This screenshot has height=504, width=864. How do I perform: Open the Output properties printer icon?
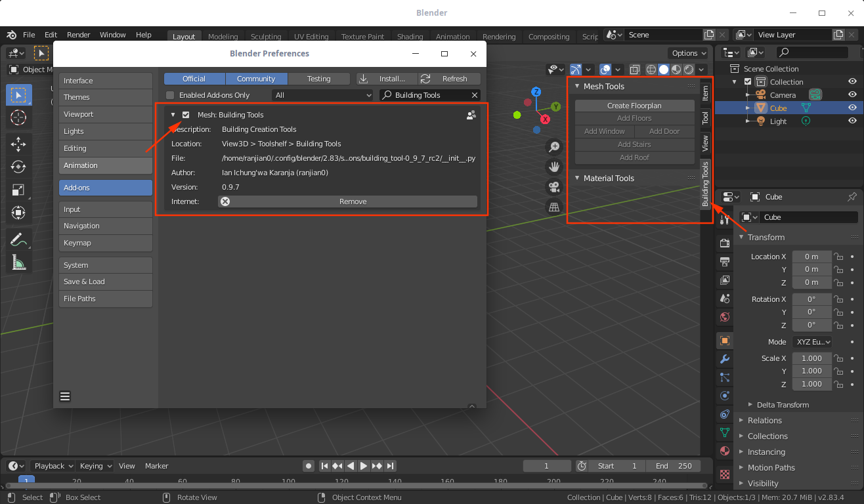(x=725, y=262)
